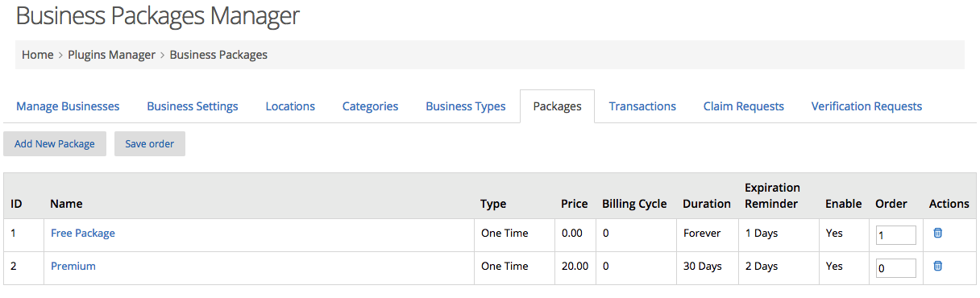Delete the Free Package via trash icon

point(937,233)
